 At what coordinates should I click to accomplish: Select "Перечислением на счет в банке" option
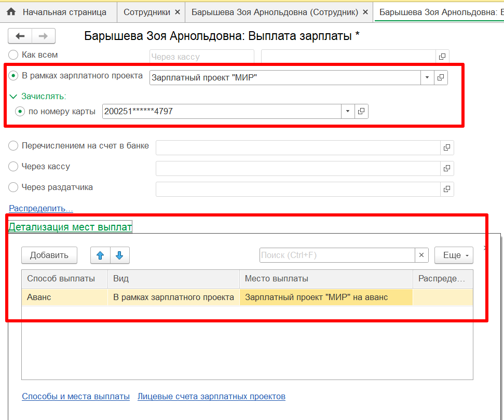[13, 146]
